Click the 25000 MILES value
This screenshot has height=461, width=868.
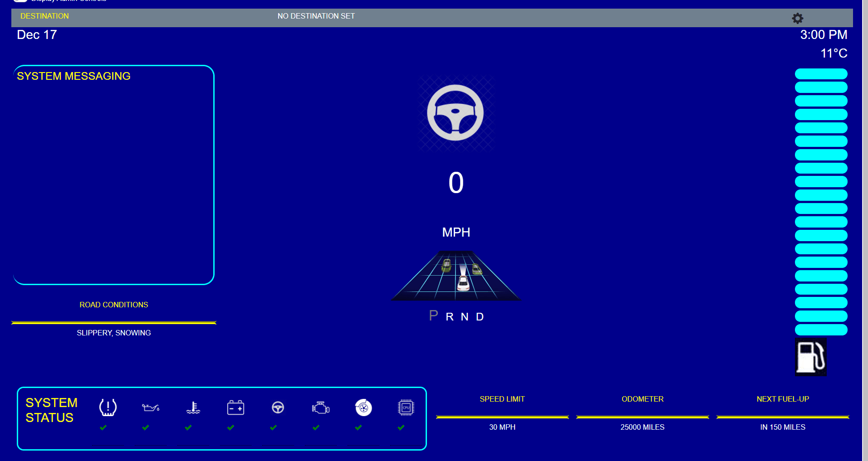coord(642,427)
